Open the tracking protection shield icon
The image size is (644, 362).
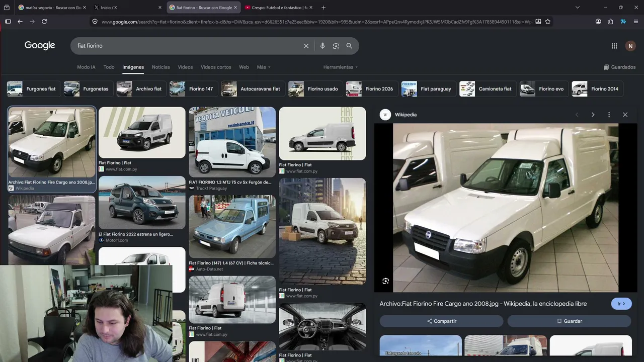coord(95,22)
